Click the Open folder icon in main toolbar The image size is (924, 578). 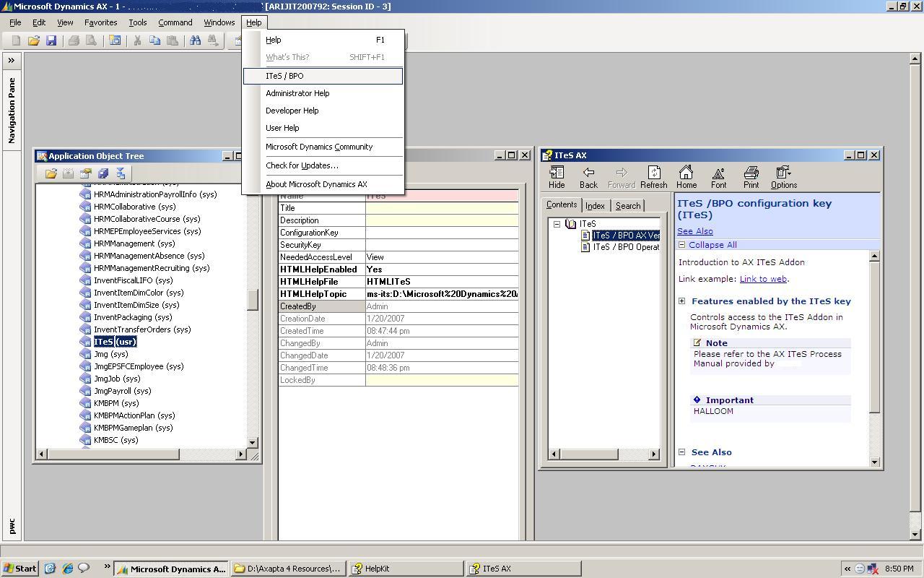coord(33,40)
